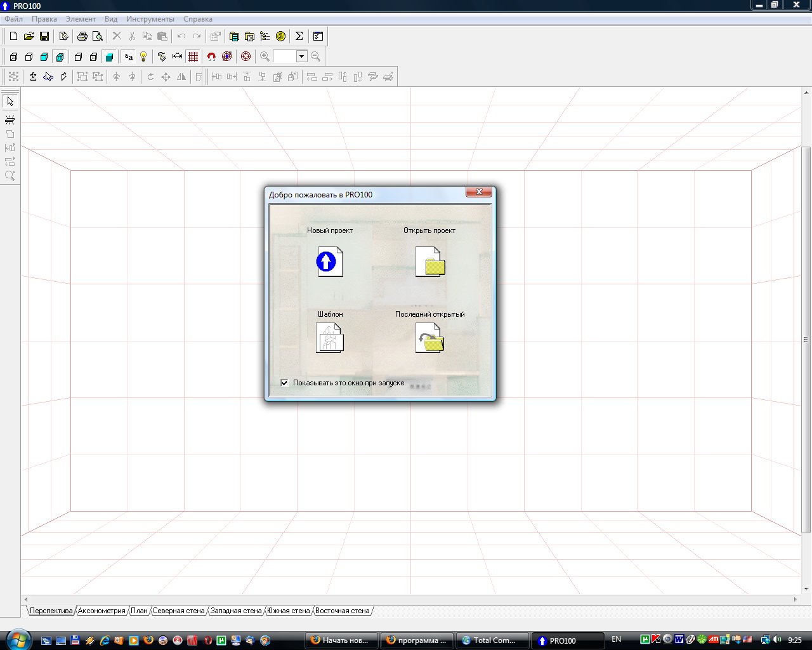Select the Перспектива view tab
The width and height of the screenshot is (812, 650).
click(x=51, y=611)
